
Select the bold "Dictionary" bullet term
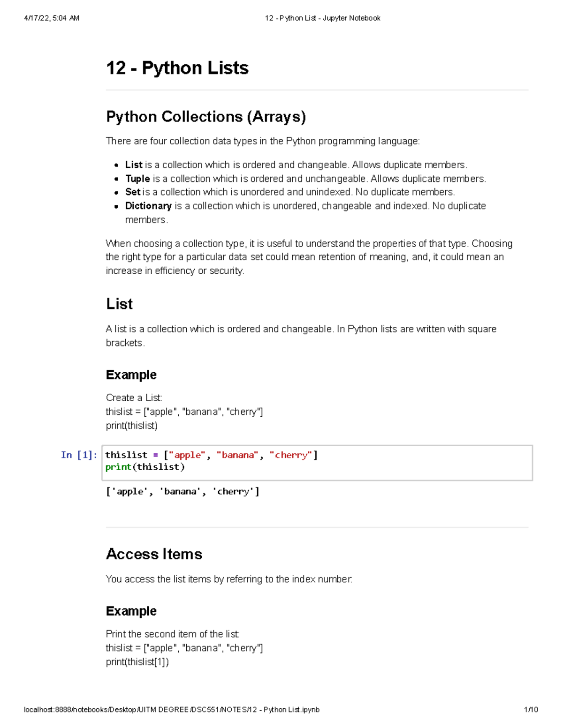click(x=148, y=206)
